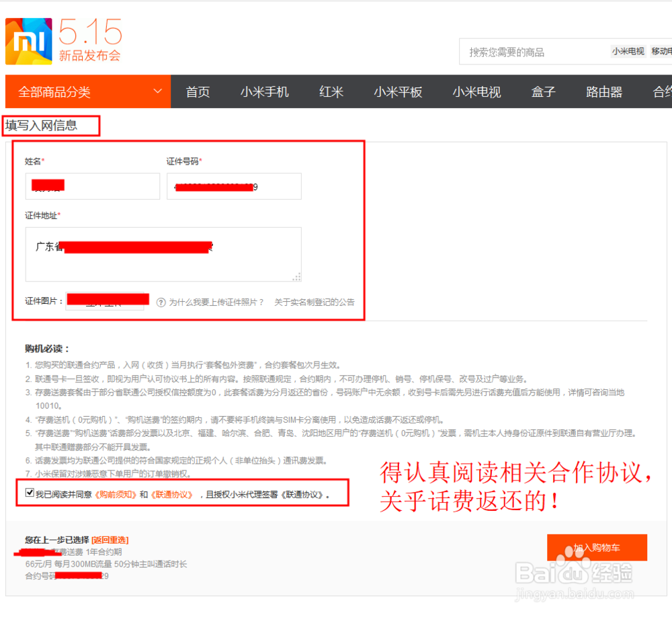This screenshot has height=617, width=672.
Task: Click the 证件图片 upload button
Action: click(105, 301)
